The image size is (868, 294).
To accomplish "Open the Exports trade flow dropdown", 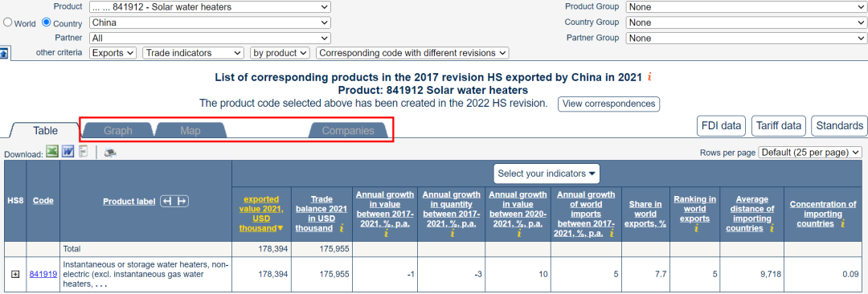I will (113, 53).
